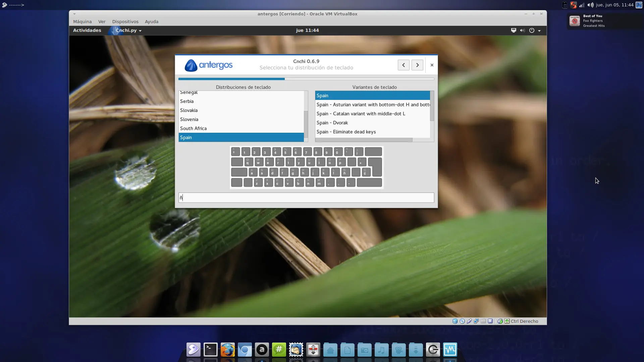
Task: Click the host desktop panel icon at top right
Action: tap(639, 5)
